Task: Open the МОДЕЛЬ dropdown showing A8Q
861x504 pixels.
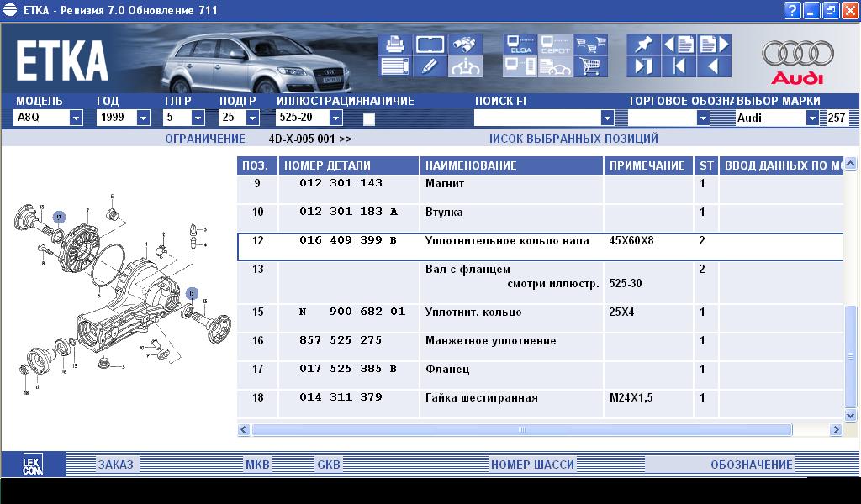Action: [76, 118]
